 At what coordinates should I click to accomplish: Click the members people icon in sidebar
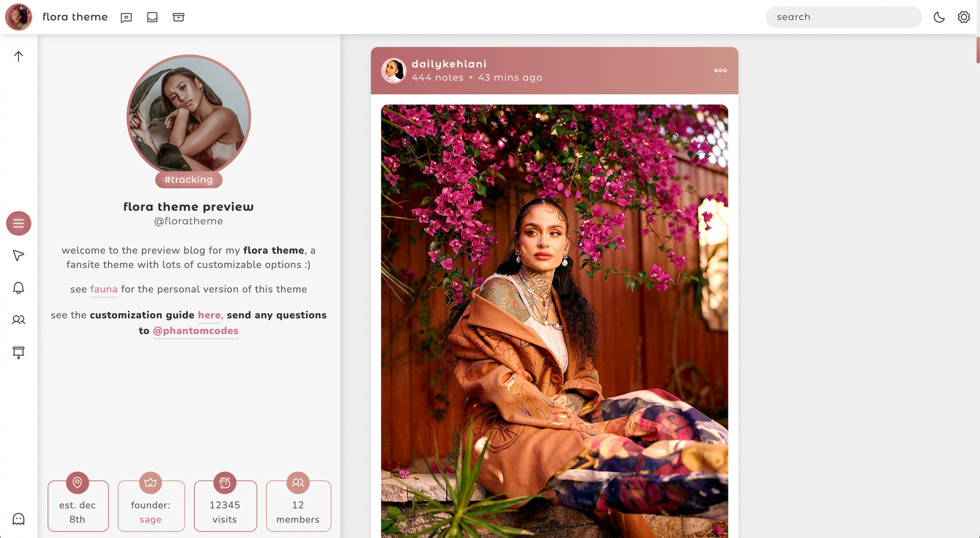point(18,320)
